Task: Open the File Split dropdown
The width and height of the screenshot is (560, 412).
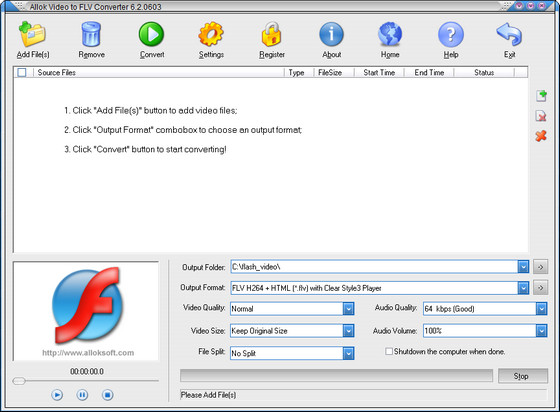Action: (348, 353)
